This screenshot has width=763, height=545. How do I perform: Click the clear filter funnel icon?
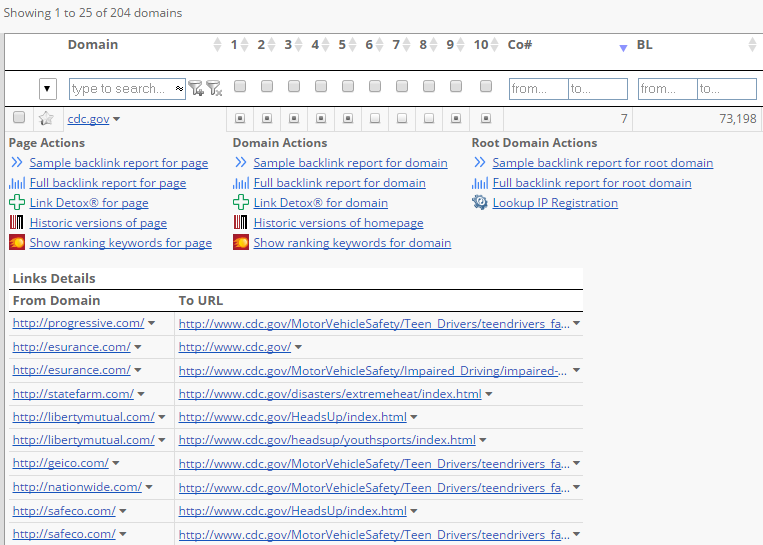coord(214,89)
